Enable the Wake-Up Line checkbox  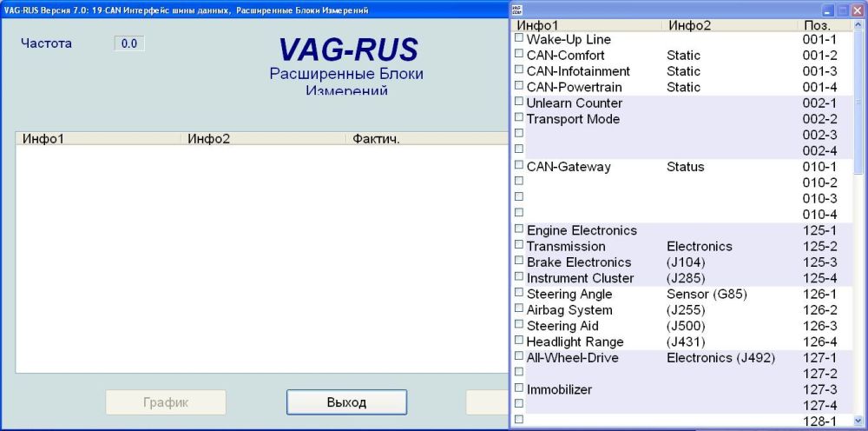[519, 39]
